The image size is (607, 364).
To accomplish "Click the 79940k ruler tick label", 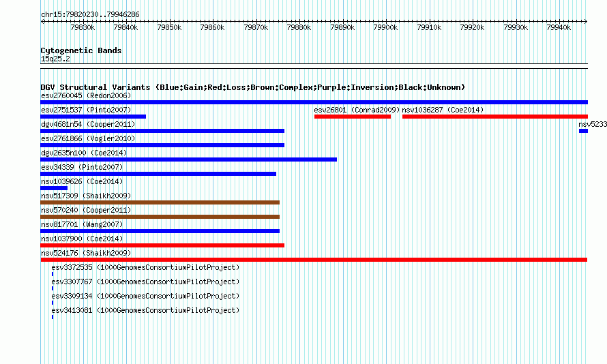I will (559, 27).
